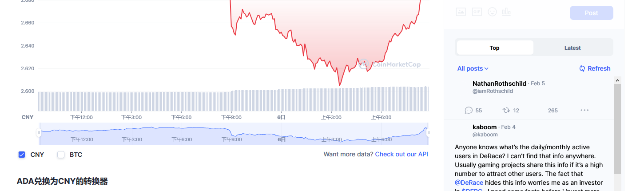Click the @DeRace mention link
This screenshot has height=191, width=644.
point(469,183)
